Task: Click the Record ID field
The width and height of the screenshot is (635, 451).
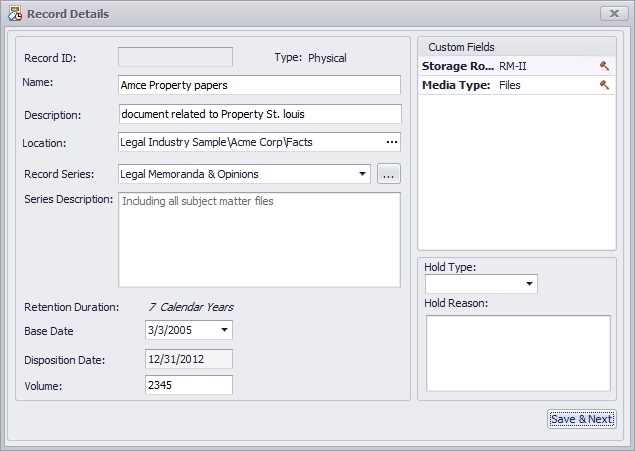Action: coord(175,57)
